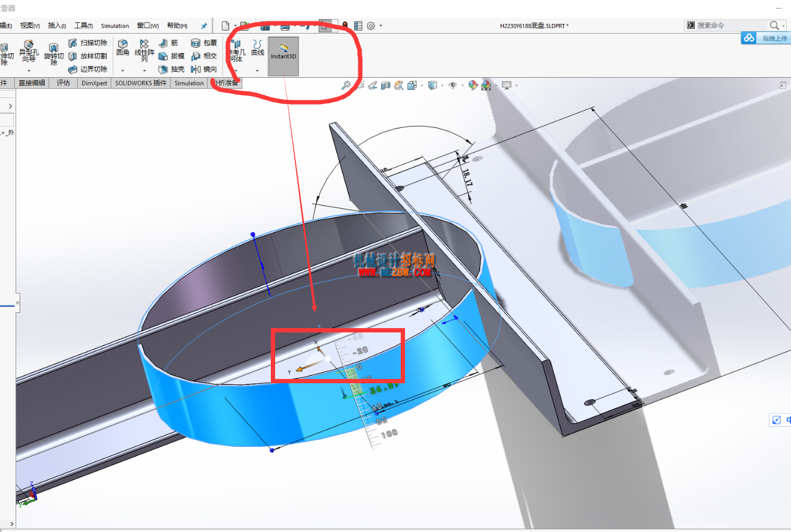Open the 视图(V) menu
Image resolution: width=791 pixels, height=532 pixels.
30,26
